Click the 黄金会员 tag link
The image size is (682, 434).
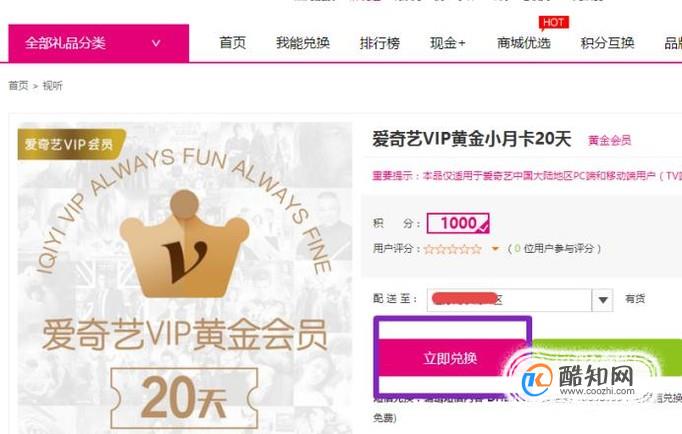click(609, 140)
